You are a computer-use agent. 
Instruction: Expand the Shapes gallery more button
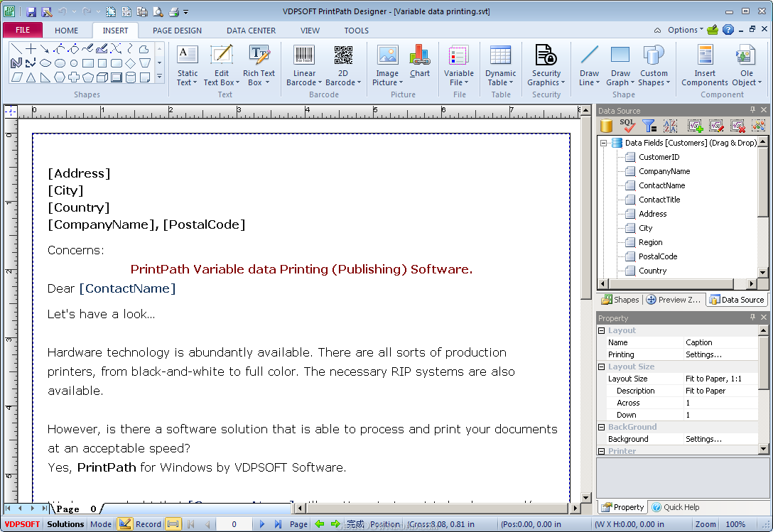(x=159, y=77)
